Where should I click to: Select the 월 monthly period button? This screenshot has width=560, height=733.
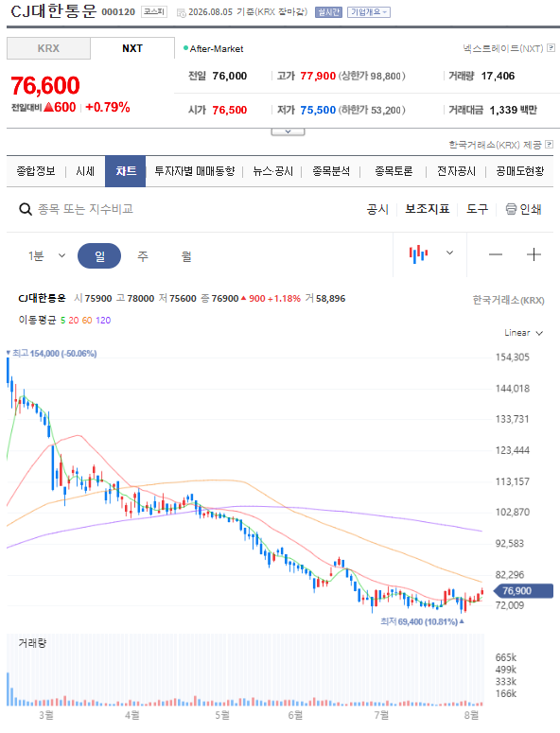[186, 255]
